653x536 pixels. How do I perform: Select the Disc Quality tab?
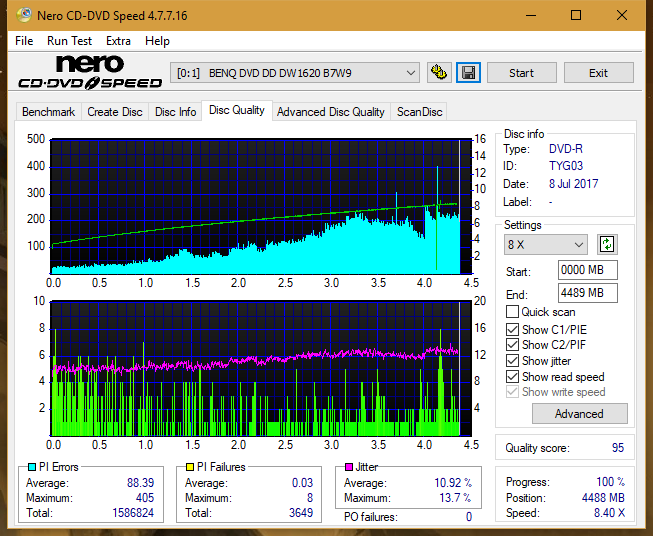237,110
